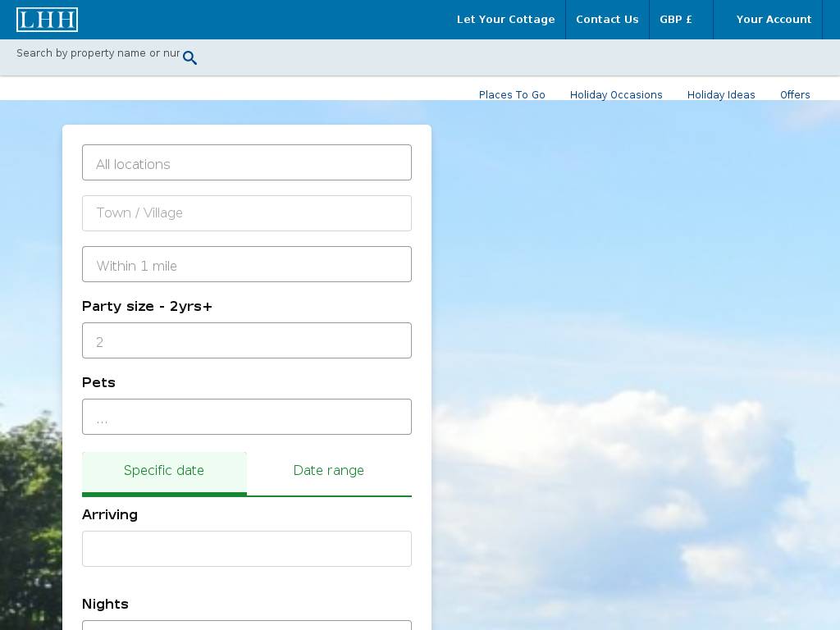Expand the All locations dropdown
The height and width of the screenshot is (630, 840).
coord(247,163)
